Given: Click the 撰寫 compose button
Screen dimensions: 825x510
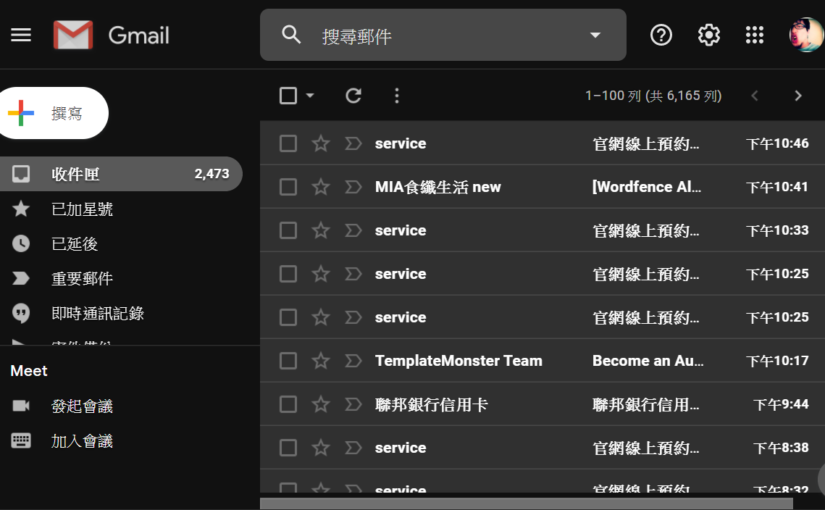Looking at the screenshot, I should pyautogui.click(x=53, y=113).
